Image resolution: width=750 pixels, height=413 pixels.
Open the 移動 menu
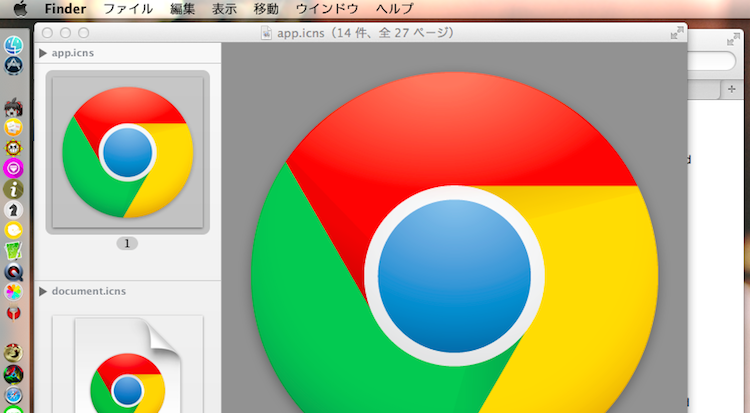(x=266, y=9)
